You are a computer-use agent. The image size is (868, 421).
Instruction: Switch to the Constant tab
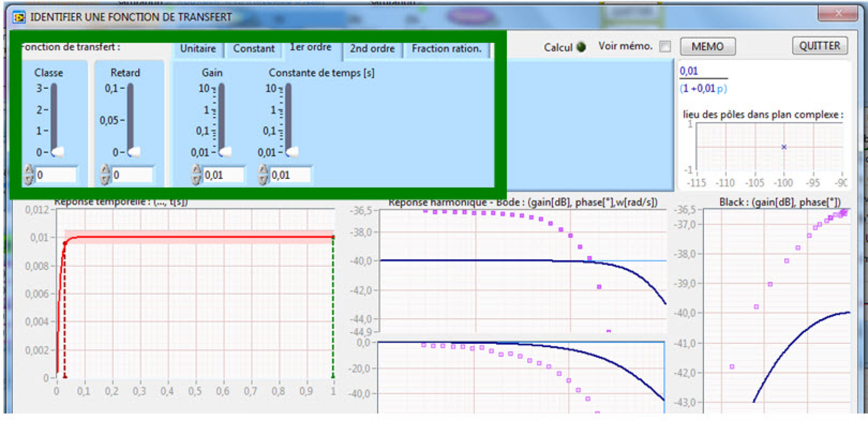(254, 49)
